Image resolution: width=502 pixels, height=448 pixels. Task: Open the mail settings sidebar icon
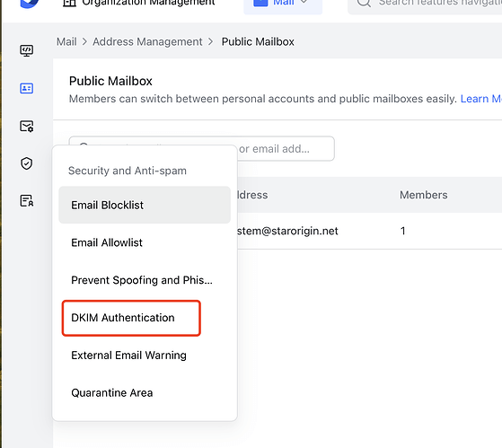[27, 126]
